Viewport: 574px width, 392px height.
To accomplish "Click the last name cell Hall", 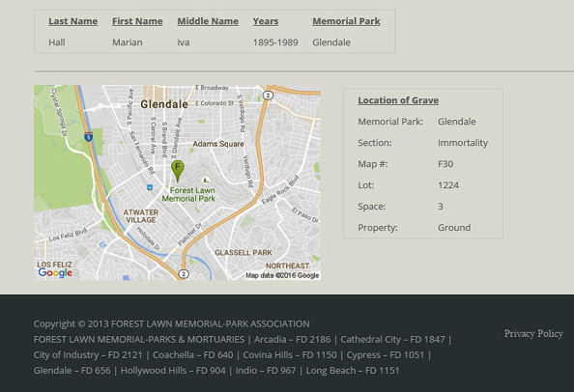I will click(x=57, y=42).
